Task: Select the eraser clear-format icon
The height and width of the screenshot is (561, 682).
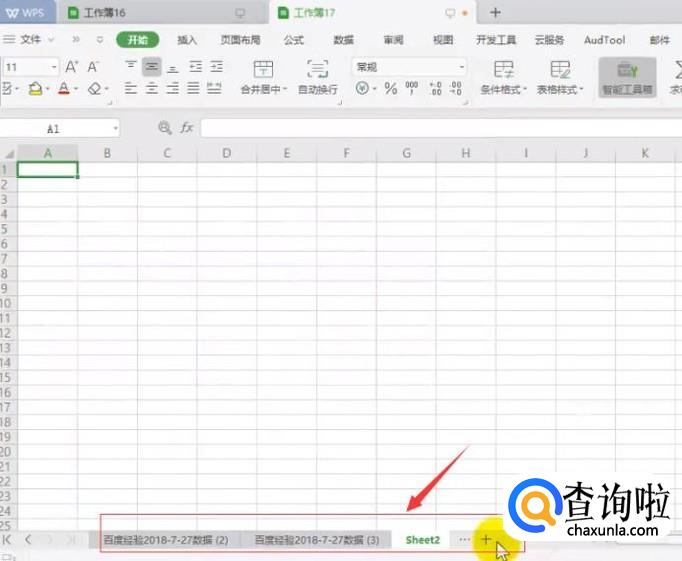Action: coord(94,89)
